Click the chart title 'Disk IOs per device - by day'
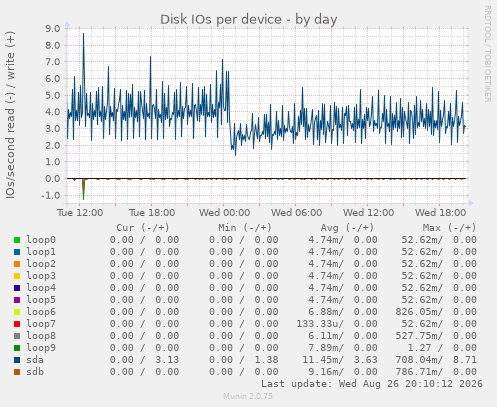The height and width of the screenshot is (407, 497). tap(249, 19)
